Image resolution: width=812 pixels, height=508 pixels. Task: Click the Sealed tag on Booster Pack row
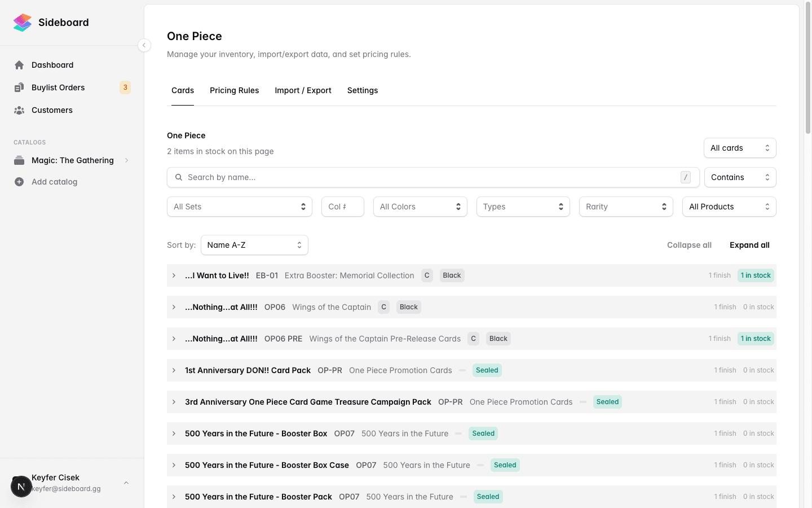click(488, 497)
